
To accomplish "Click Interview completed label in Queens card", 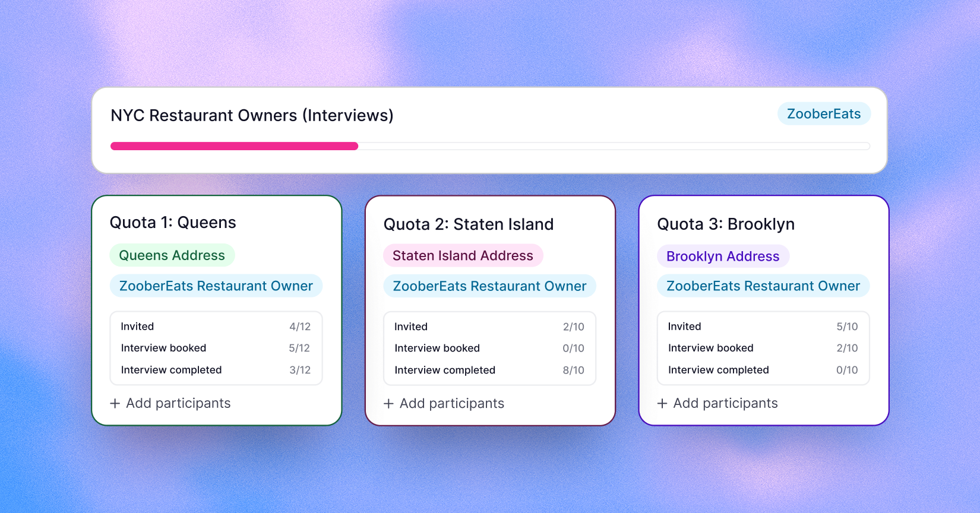I will click(x=172, y=370).
